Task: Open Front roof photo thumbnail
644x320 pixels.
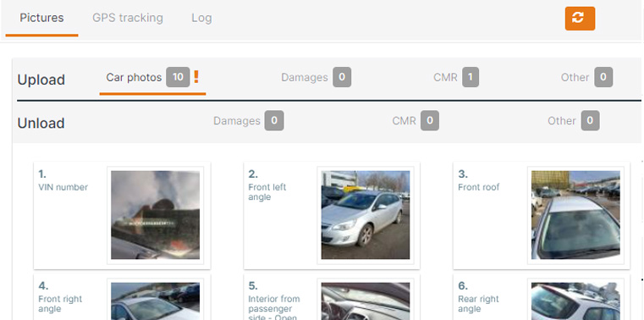Action: [x=575, y=215]
